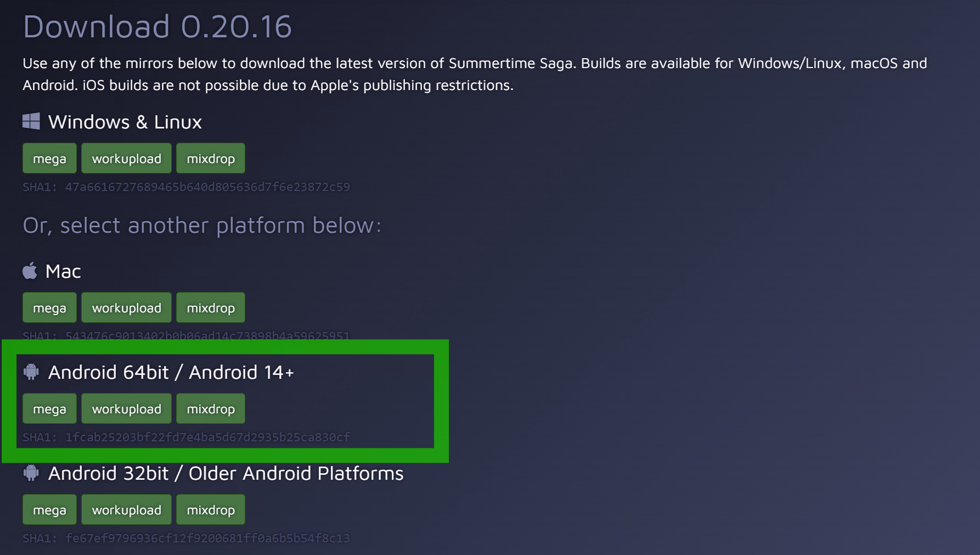Click the Android 64bit SHA1 hash text
This screenshot has height=555, width=980.
207,438
